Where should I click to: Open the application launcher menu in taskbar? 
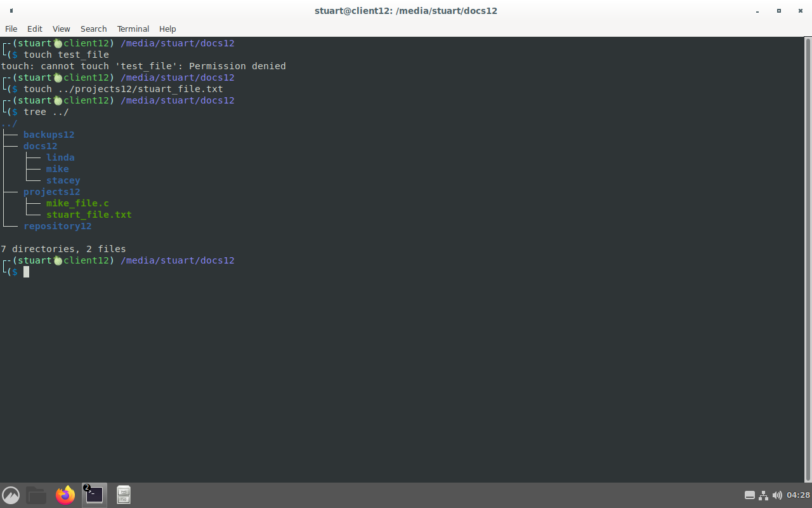click(x=11, y=495)
